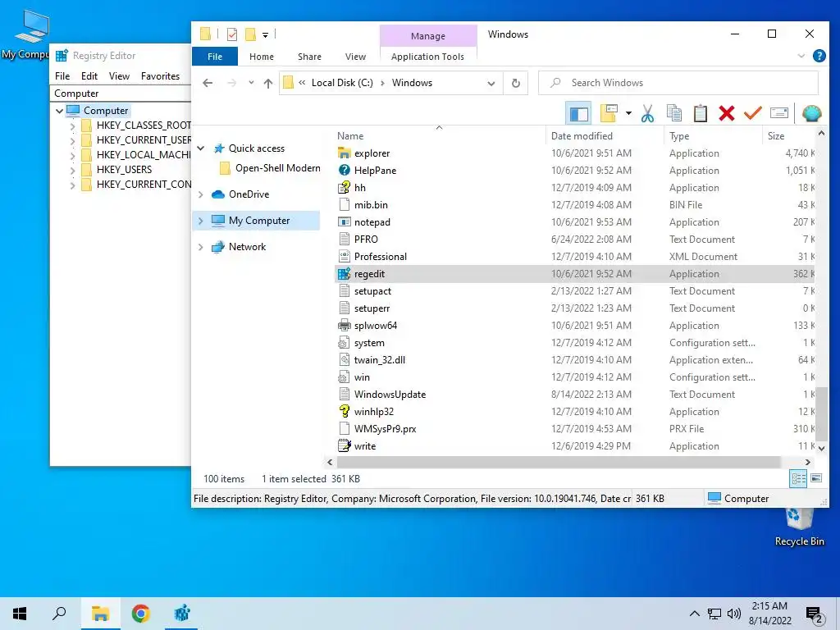Screen dimensions: 840x630
Task: Click the taskbar search magnifier icon
Action: point(59,614)
